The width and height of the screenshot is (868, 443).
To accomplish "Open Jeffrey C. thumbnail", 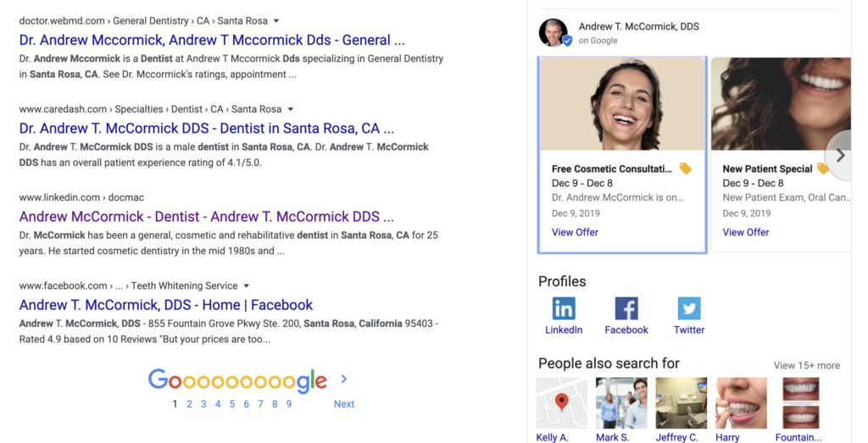I will coord(681,403).
